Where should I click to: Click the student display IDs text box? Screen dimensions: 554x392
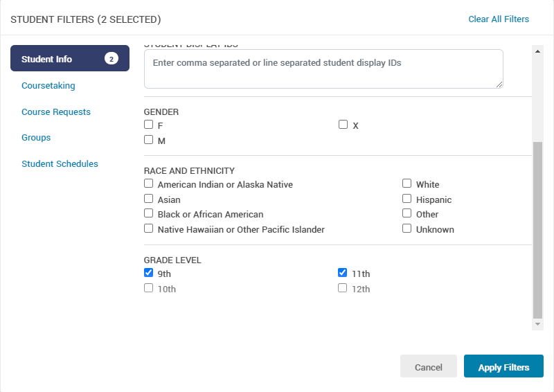click(323, 69)
